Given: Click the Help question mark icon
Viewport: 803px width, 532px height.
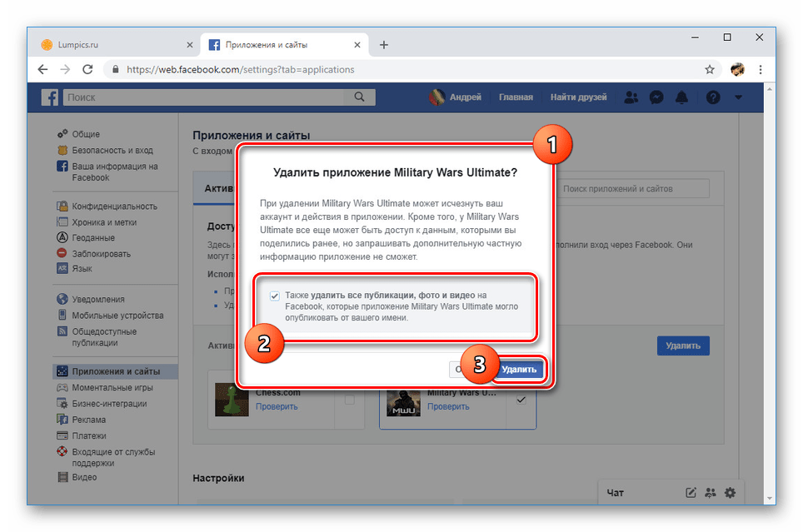Looking at the screenshot, I should tap(712, 97).
